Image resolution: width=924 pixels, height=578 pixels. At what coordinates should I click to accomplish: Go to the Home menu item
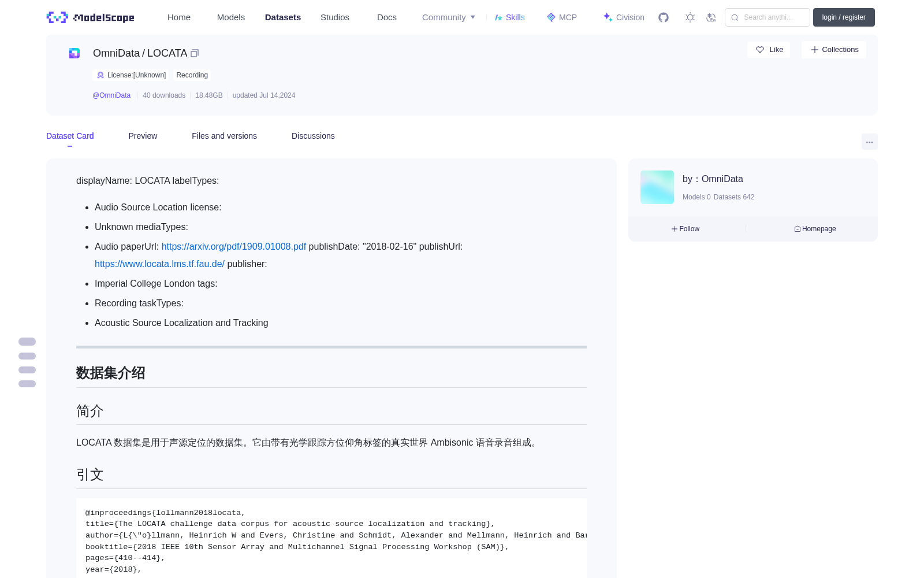tap(179, 17)
